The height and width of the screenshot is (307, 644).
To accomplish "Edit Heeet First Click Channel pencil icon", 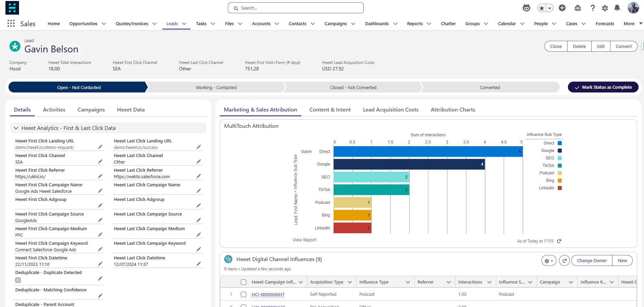I will tap(100, 161).
